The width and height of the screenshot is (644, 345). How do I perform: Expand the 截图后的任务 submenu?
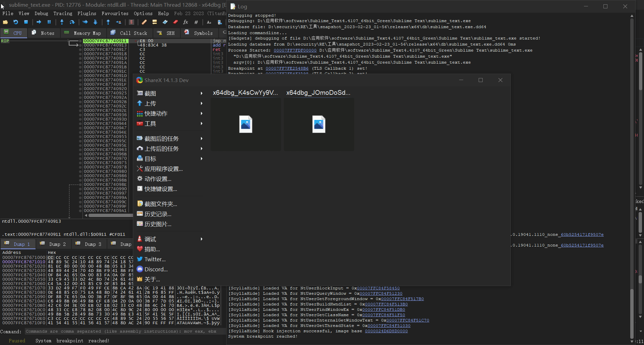tap(170, 139)
